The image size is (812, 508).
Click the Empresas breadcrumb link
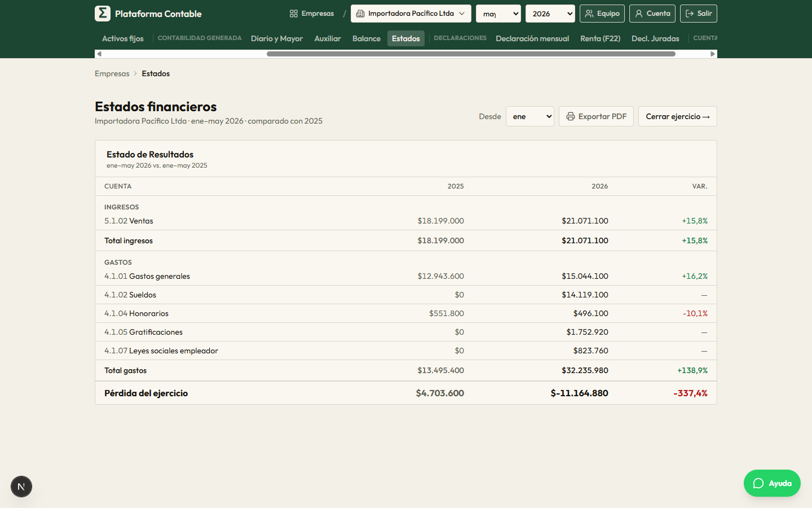click(112, 73)
